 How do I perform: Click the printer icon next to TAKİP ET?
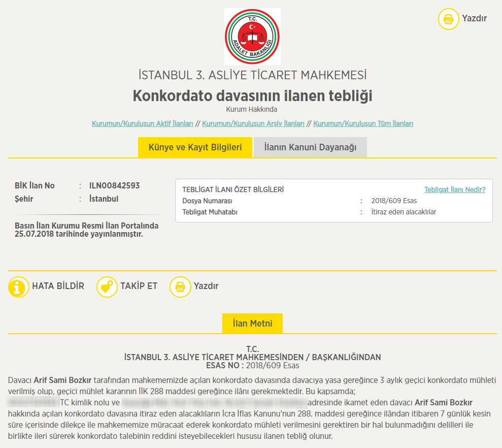(x=180, y=286)
